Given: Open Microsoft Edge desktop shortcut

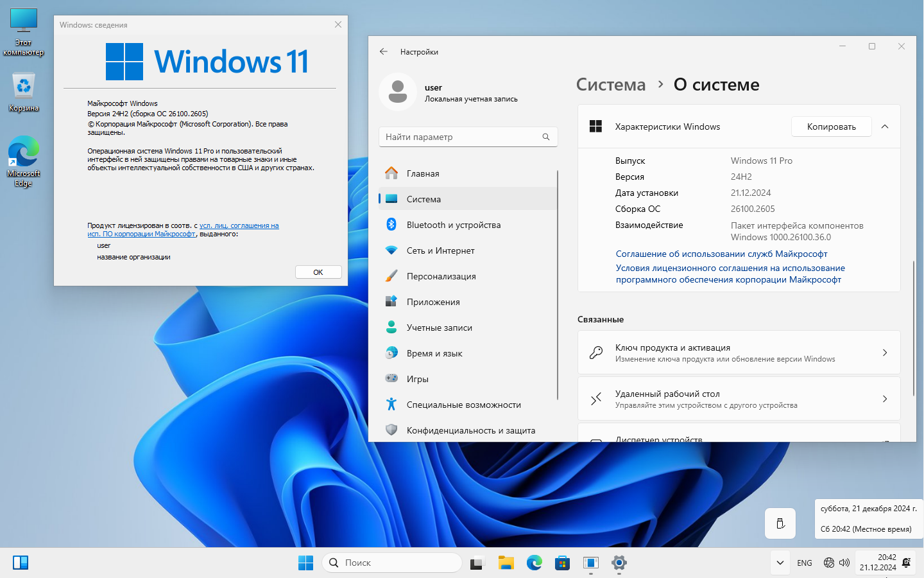Looking at the screenshot, I should (x=24, y=161).
